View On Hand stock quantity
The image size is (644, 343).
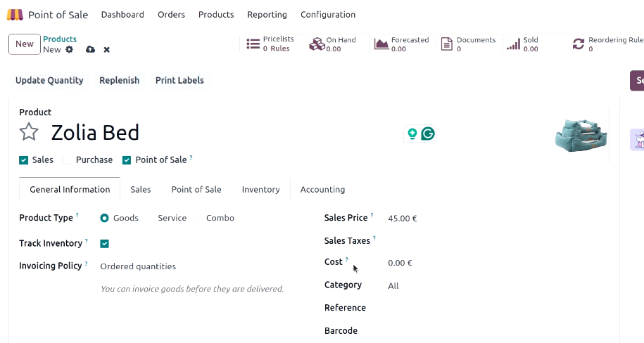pyautogui.click(x=333, y=44)
